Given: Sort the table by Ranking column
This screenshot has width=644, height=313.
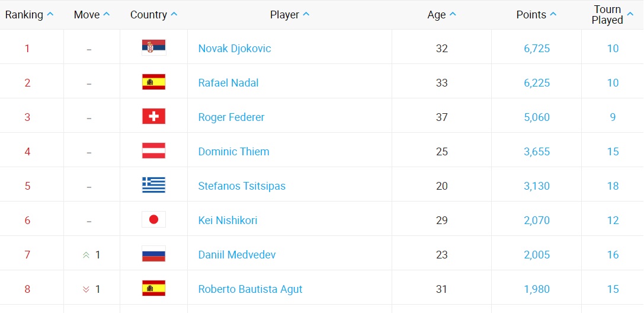Looking at the screenshot, I should point(29,15).
